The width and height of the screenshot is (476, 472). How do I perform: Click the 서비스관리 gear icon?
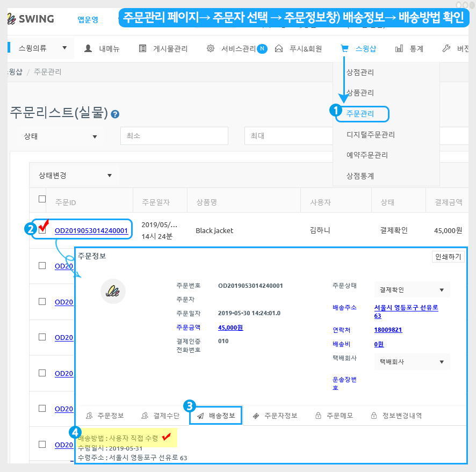click(x=211, y=49)
